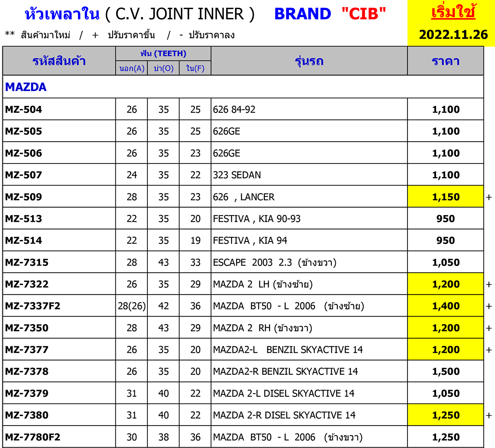Click highlighted price 1,200 for MZ-7322

(x=445, y=284)
